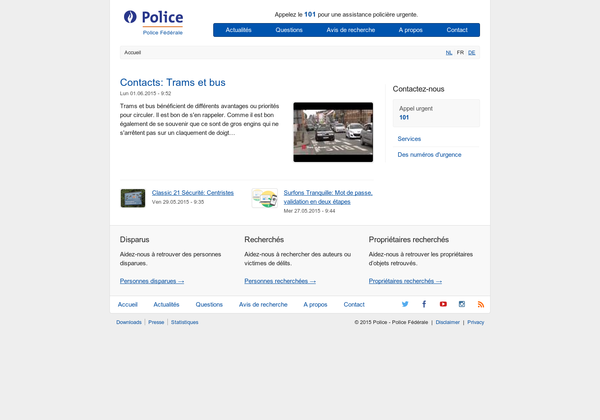Select the Recherchés section heading
Viewport: 600px width, 420px height.
coord(264,240)
